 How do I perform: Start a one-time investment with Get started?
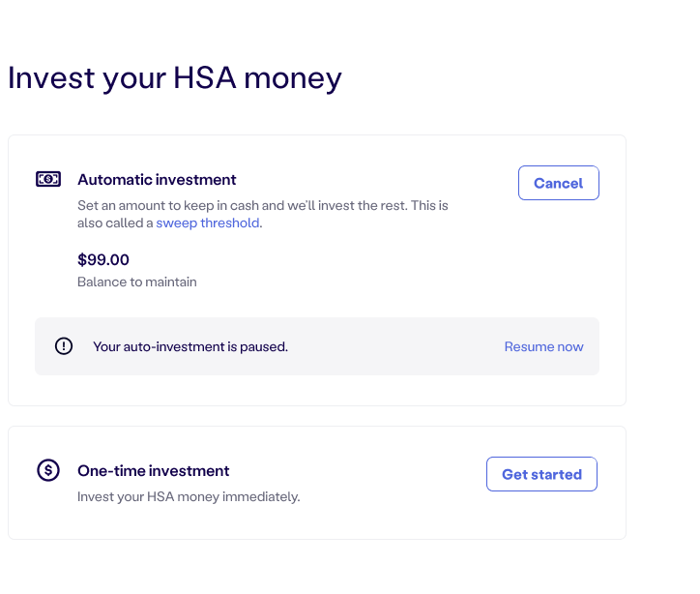point(541,474)
